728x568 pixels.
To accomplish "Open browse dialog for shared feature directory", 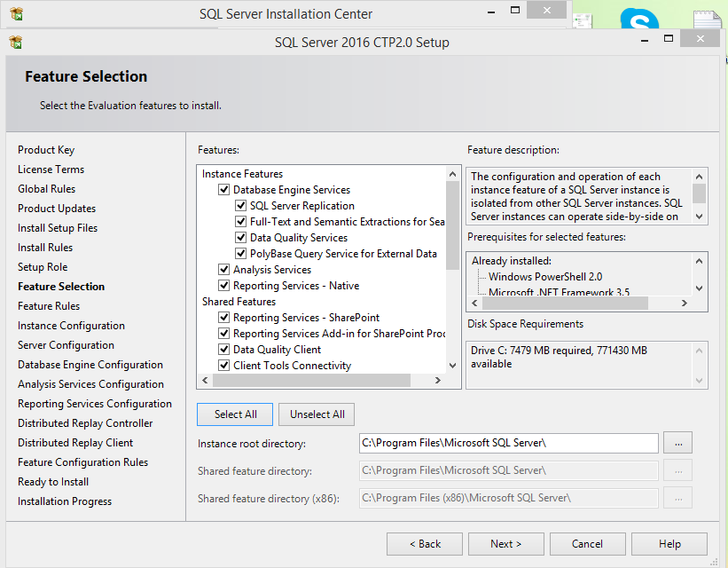I will [x=677, y=470].
